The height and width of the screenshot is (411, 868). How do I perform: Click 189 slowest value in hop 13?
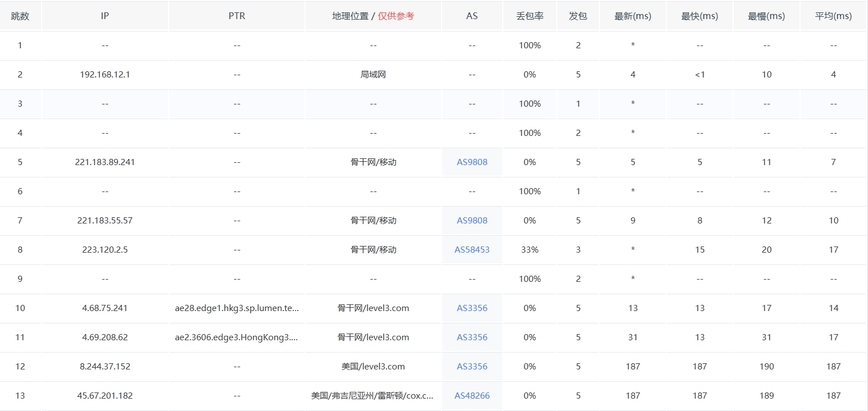(766, 396)
